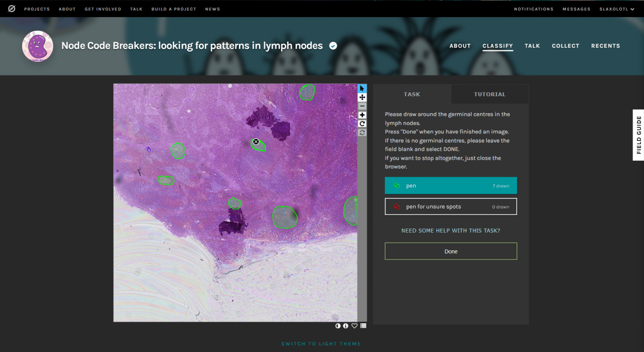Image resolution: width=644 pixels, height=352 pixels.
Task: Open Build a Project link
Action: 174,9
